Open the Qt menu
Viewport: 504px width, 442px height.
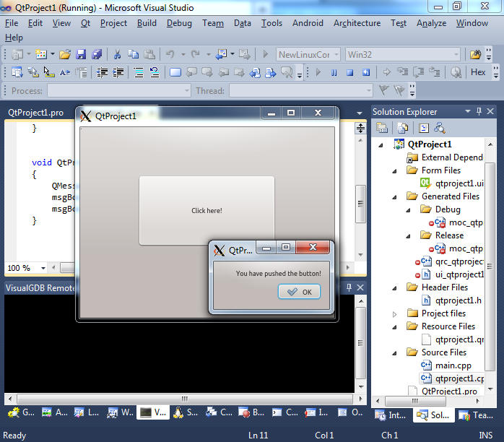point(85,23)
